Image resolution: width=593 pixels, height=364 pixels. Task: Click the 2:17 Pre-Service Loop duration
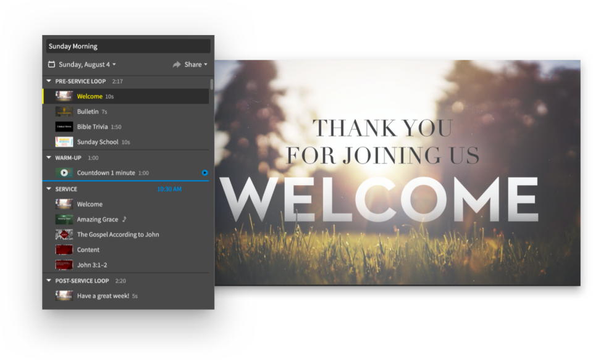point(117,81)
